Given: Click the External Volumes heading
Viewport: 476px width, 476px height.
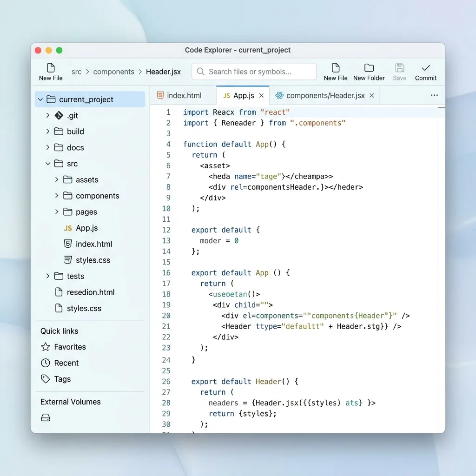Looking at the screenshot, I should point(71,402).
